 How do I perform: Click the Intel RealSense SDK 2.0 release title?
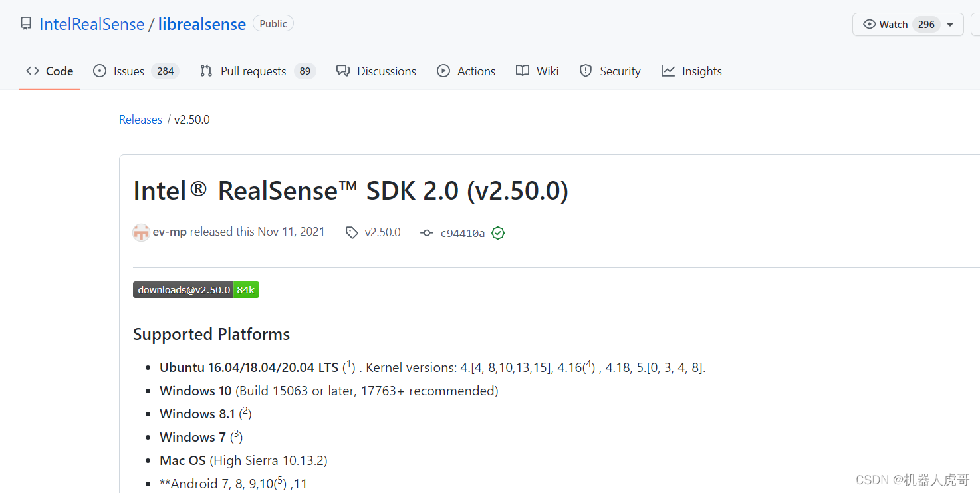click(x=351, y=191)
